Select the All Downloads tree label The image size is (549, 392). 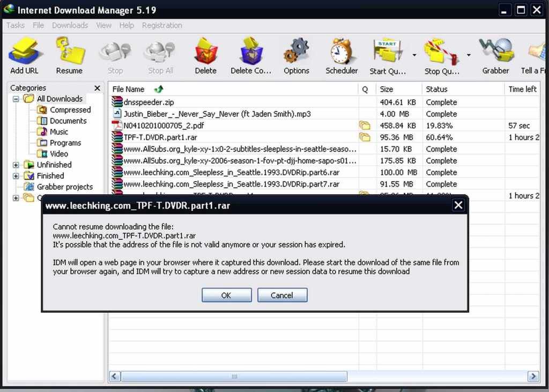tap(60, 99)
